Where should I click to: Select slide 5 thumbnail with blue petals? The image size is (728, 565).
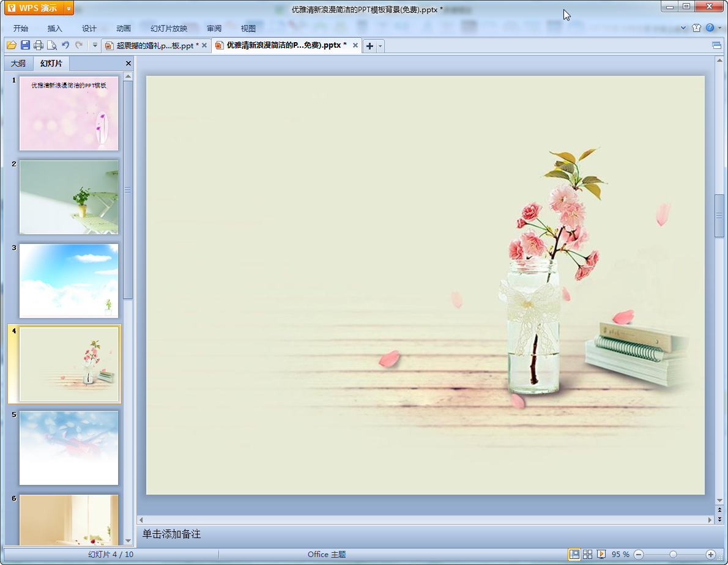click(69, 448)
